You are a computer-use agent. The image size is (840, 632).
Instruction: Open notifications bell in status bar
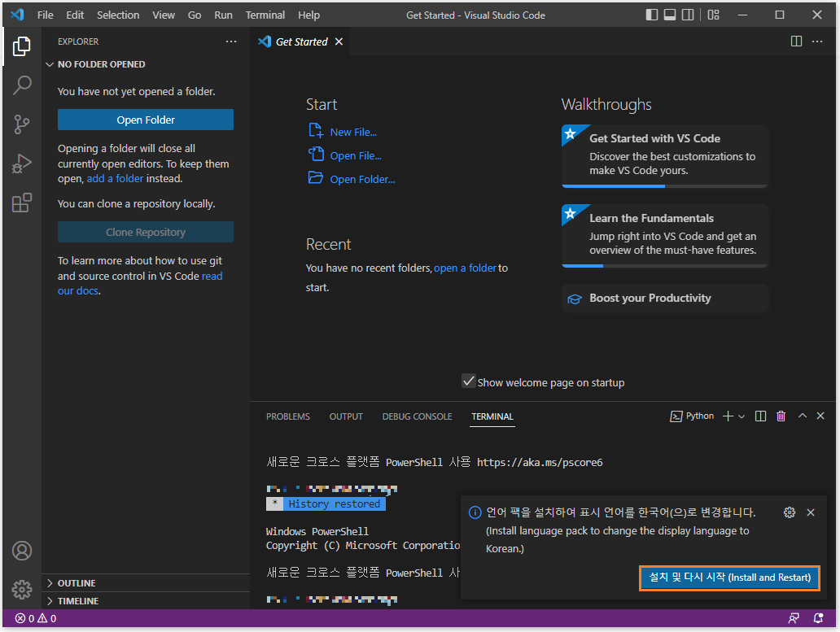[x=818, y=619]
